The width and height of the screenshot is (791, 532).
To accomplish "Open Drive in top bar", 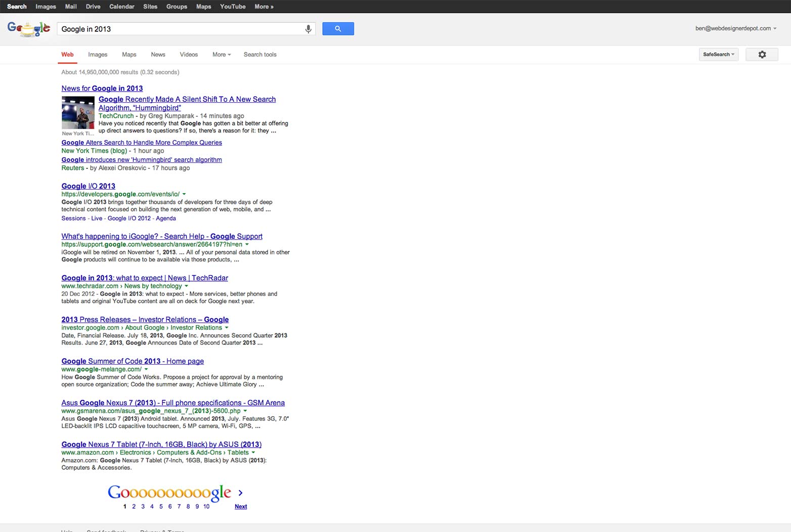I will [x=93, y=7].
